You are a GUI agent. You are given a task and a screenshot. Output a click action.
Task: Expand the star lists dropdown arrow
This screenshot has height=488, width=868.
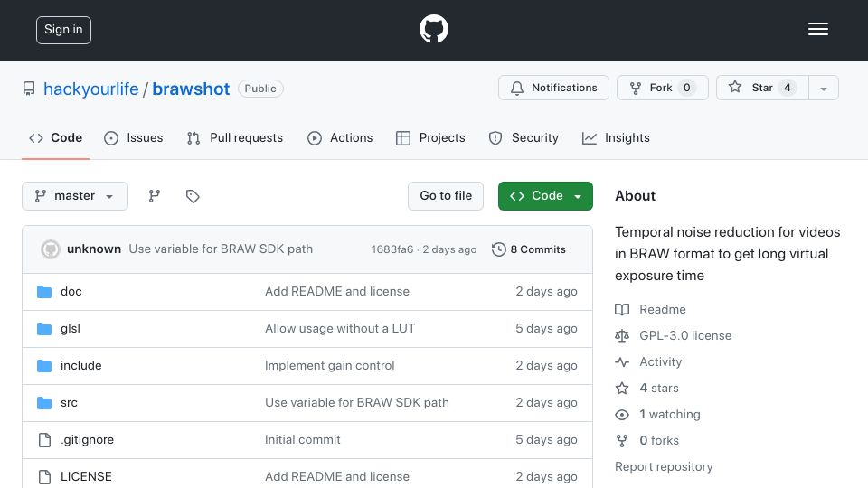coord(824,89)
